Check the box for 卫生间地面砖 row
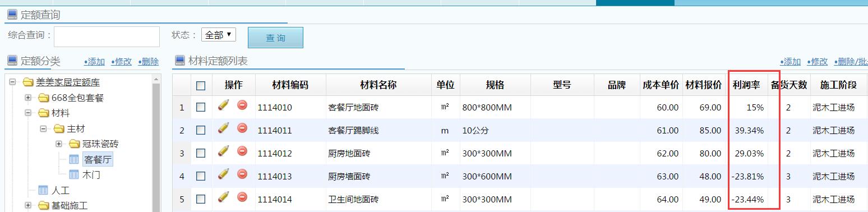868x212 pixels. [201, 199]
